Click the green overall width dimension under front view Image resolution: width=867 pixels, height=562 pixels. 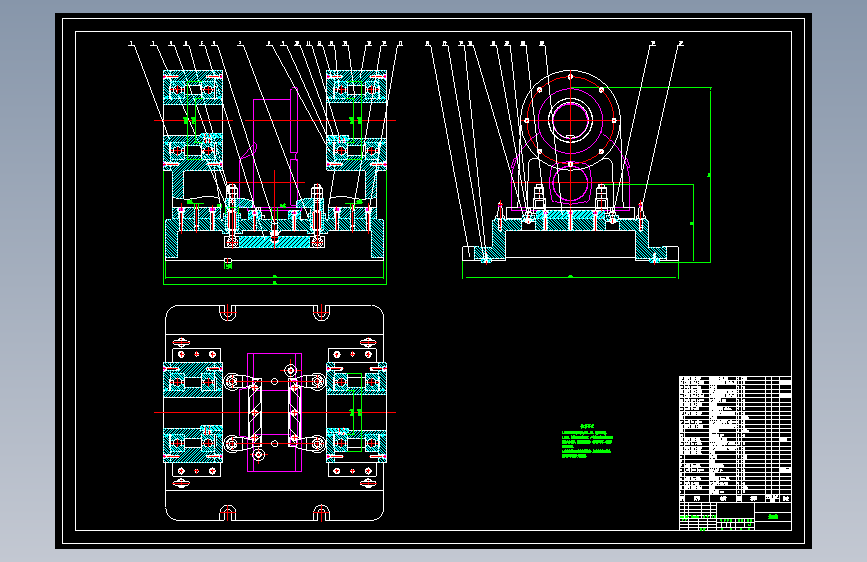tap(275, 284)
